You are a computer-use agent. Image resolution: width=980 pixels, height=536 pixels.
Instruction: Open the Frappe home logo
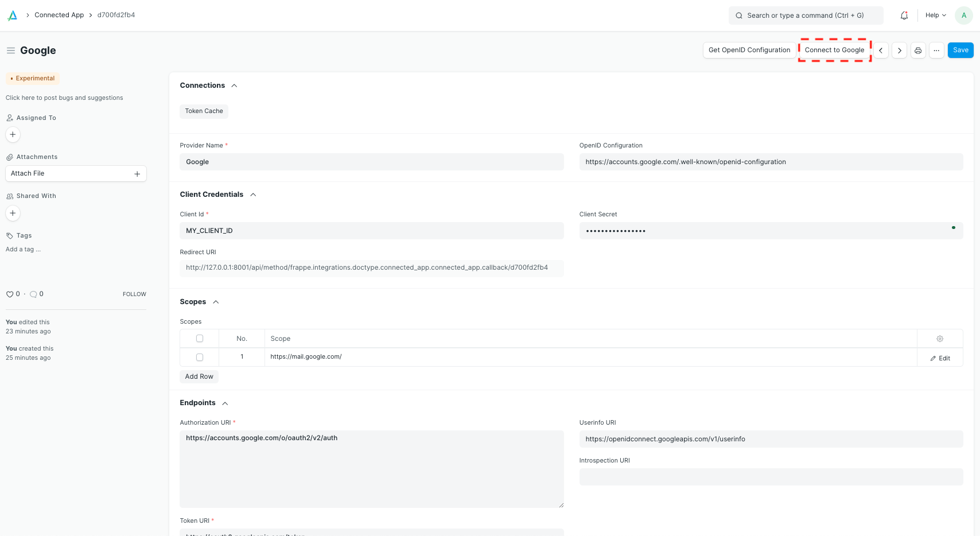pos(12,15)
